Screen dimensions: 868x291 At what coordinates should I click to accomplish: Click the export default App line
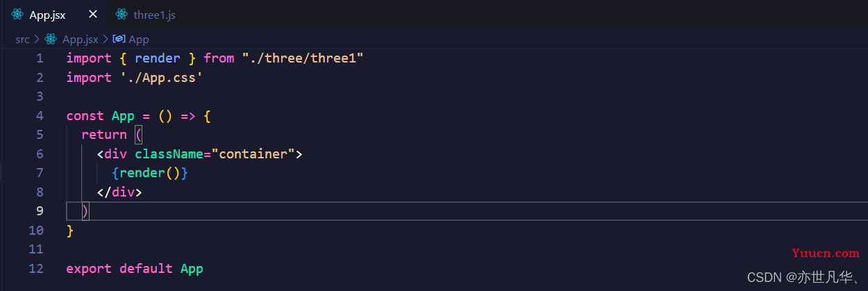tap(135, 268)
